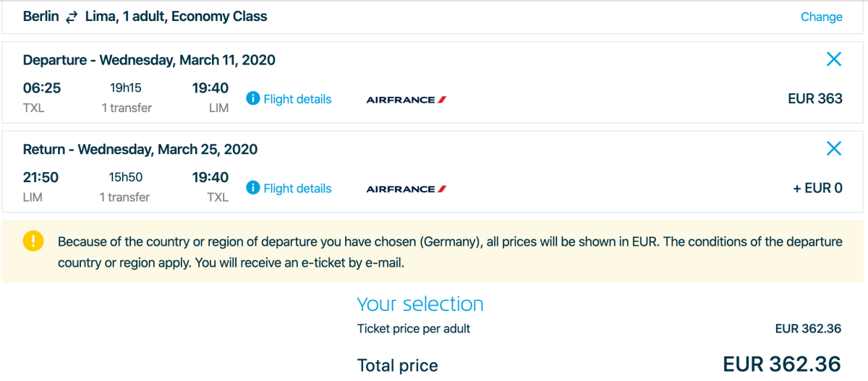Click the return price + EUR 0
868x381 pixels.
[817, 189]
